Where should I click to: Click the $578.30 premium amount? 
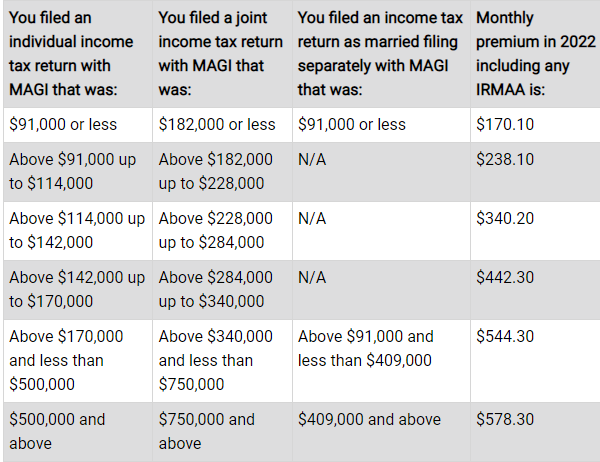coord(505,420)
